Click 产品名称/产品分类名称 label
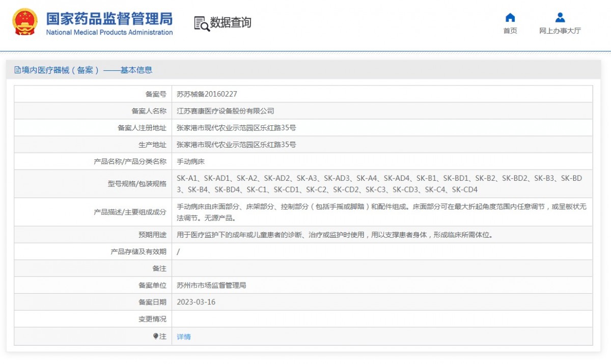Image resolution: width=611 pixels, height=364 pixels. (x=130, y=161)
